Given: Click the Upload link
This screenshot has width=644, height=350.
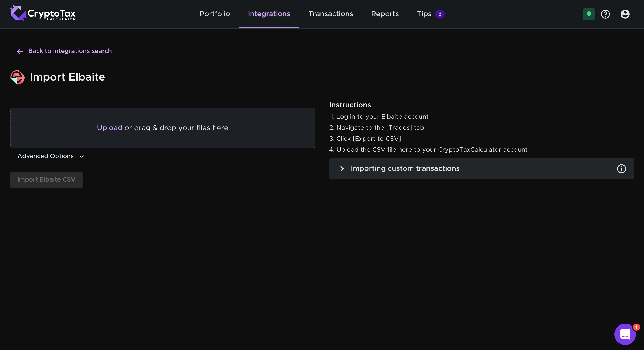Looking at the screenshot, I should [x=110, y=128].
